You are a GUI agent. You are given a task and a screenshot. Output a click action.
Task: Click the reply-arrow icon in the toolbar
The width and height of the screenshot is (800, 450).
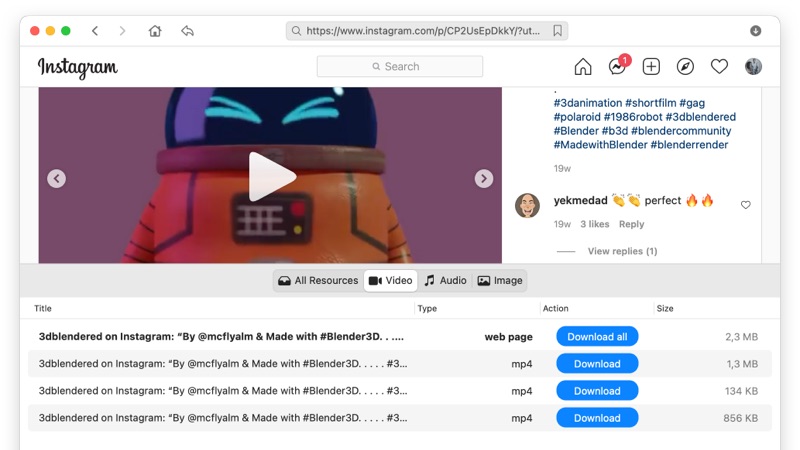tap(187, 31)
